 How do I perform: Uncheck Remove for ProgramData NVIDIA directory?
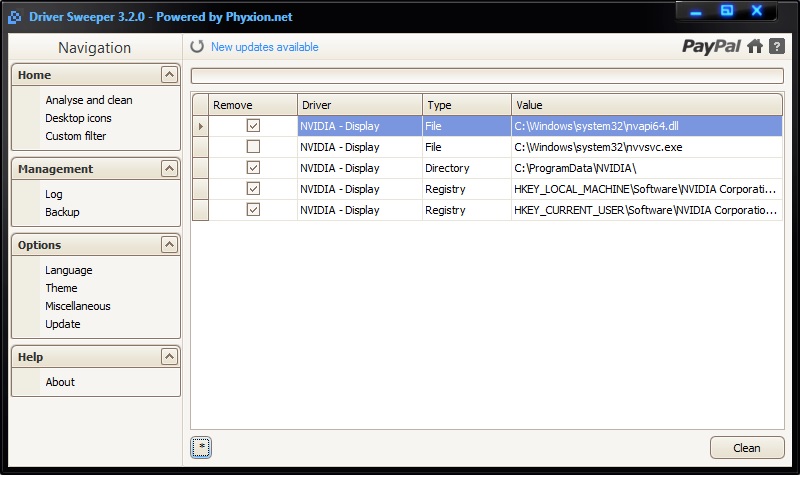[x=253, y=168]
